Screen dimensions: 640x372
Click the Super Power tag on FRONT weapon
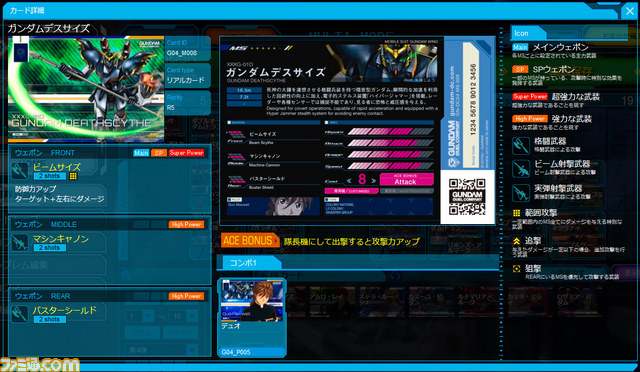tap(186, 153)
